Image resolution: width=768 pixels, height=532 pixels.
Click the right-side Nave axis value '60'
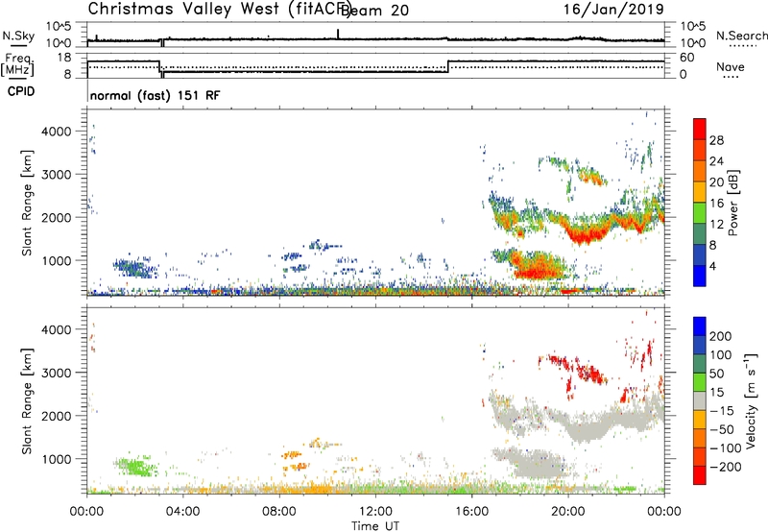pyautogui.click(x=687, y=58)
